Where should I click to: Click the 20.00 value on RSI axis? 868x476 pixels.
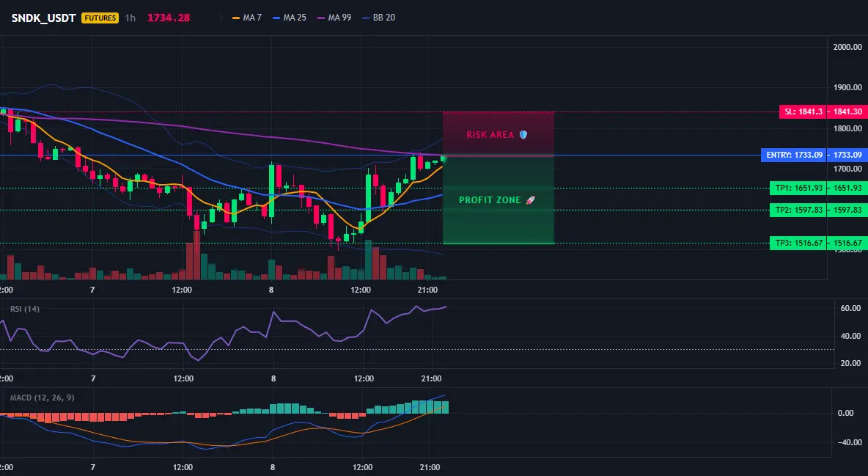[851, 363]
